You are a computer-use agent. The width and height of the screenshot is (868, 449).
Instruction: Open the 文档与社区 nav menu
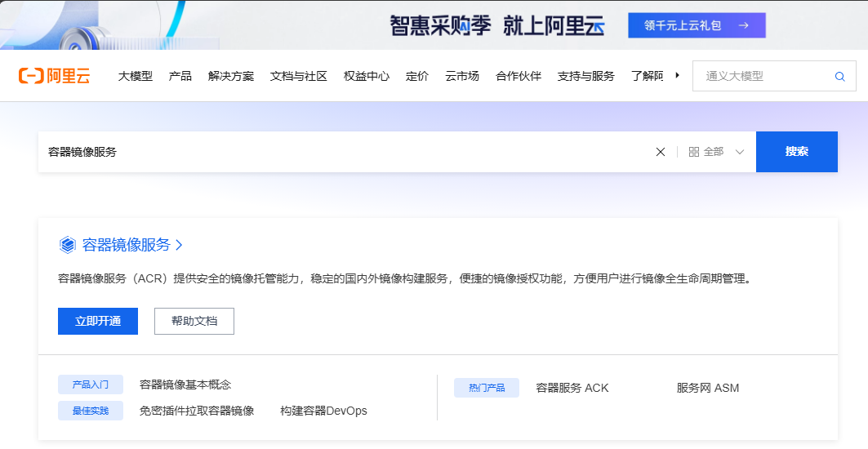pyautogui.click(x=298, y=77)
